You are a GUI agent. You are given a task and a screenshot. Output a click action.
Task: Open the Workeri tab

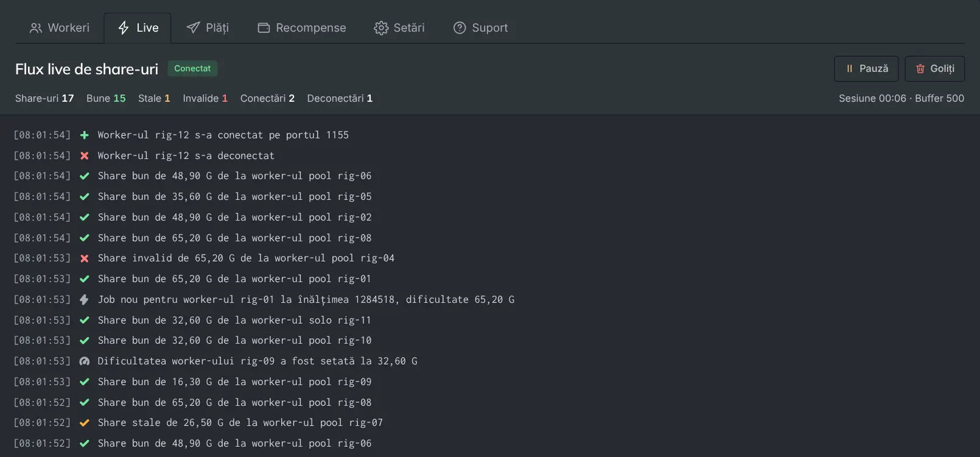coord(60,28)
